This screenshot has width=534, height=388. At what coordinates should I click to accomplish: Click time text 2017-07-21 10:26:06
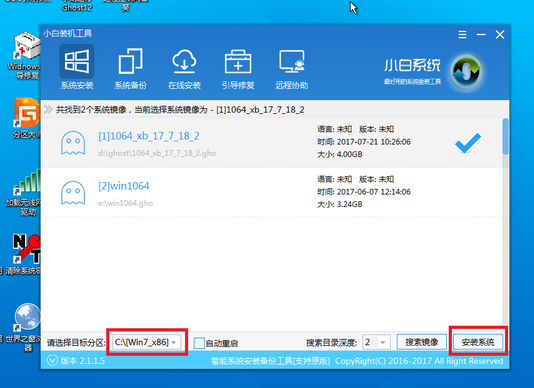[374, 142]
